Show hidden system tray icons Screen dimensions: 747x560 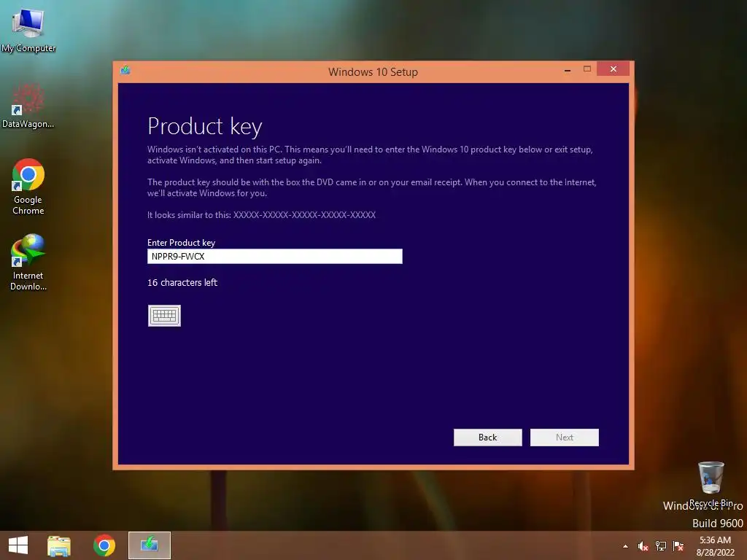(x=625, y=546)
